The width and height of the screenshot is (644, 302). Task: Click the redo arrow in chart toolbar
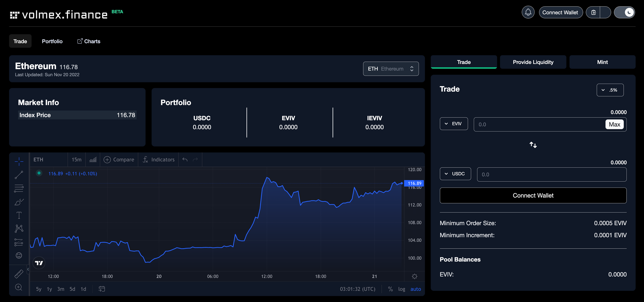[195, 160]
